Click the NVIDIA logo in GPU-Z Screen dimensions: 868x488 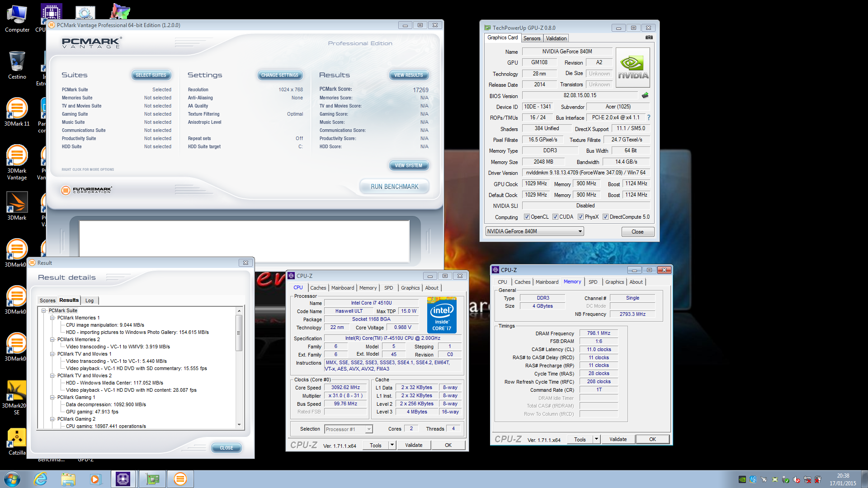[x=633, y=68]
